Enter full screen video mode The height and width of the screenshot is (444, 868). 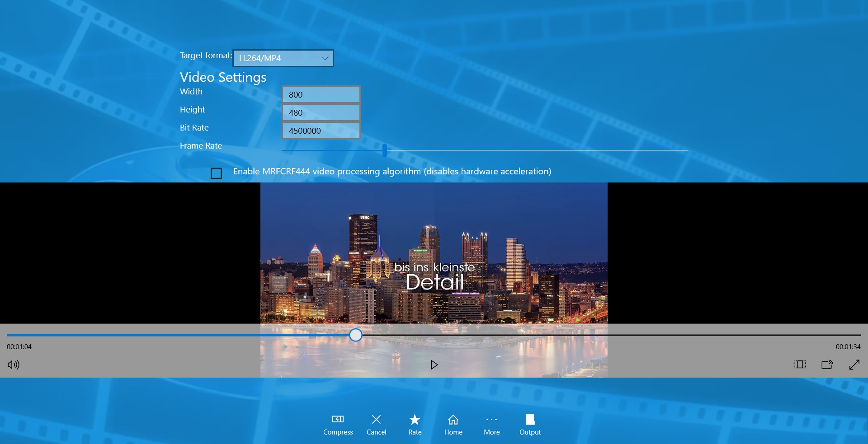pyautogui.click(x=854, y=365)
